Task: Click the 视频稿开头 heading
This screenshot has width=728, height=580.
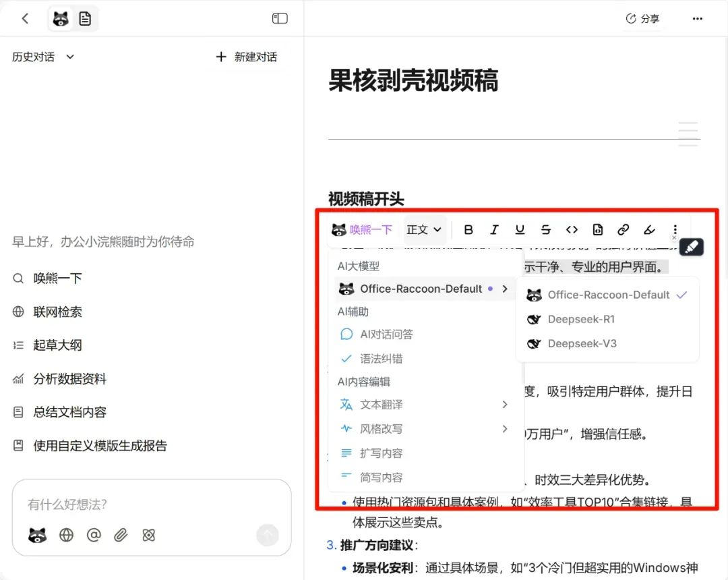Action: tap(366, 199)
